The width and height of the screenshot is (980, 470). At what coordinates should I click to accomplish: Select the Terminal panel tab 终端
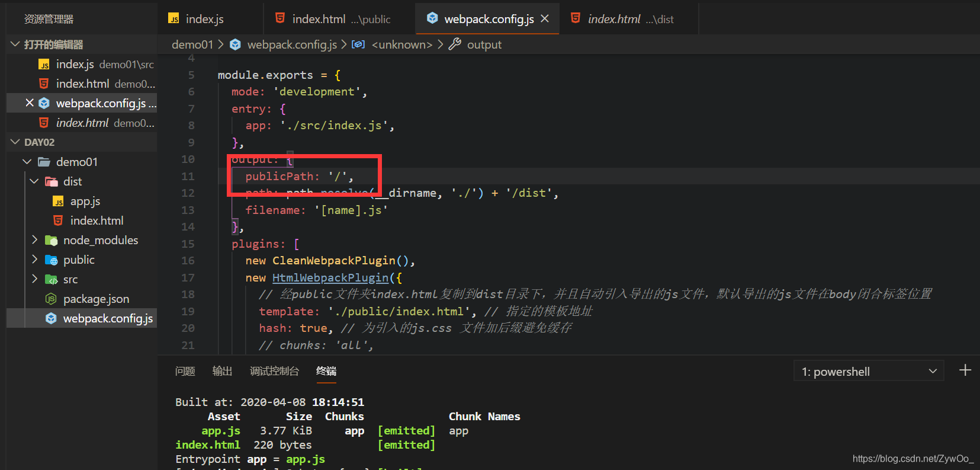(x=326, y=371)
